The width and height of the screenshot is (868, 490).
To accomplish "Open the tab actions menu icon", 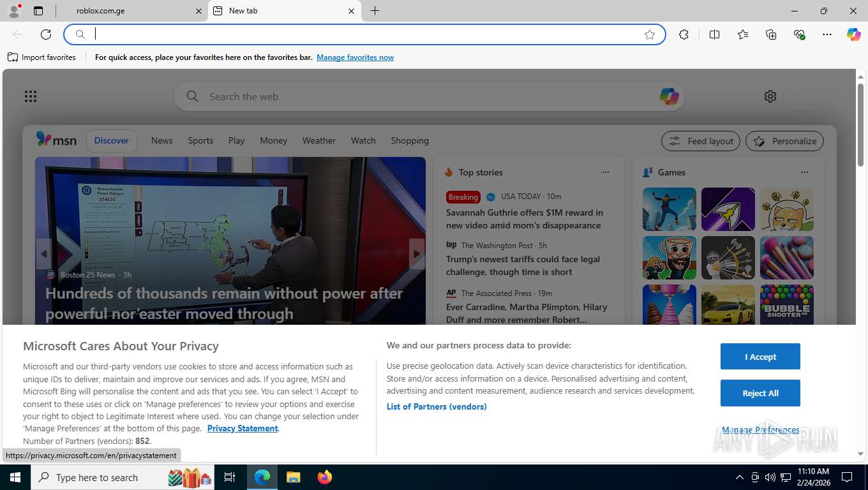I will coord(38,11).
